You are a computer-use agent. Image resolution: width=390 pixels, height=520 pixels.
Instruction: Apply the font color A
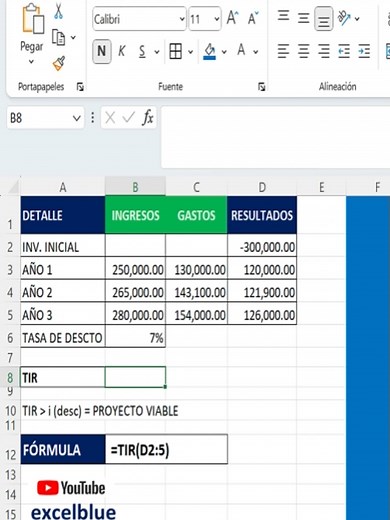point(241,51)
